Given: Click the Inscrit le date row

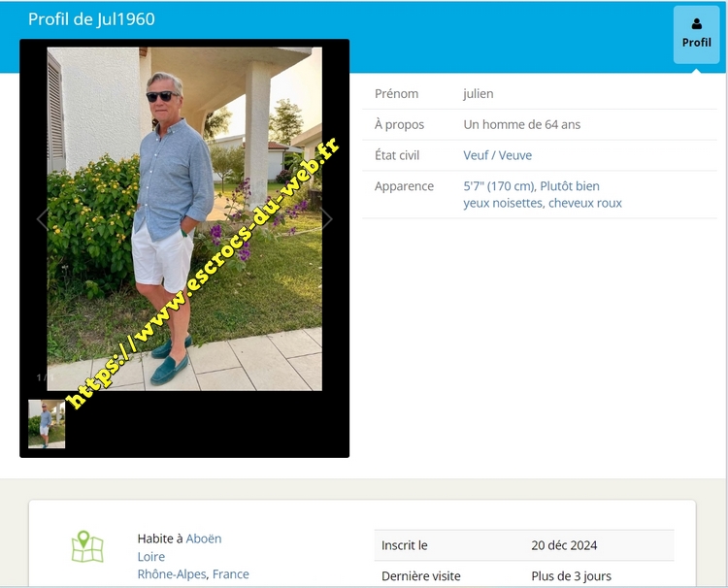Looking at the screenshot, I should (524, 545).
